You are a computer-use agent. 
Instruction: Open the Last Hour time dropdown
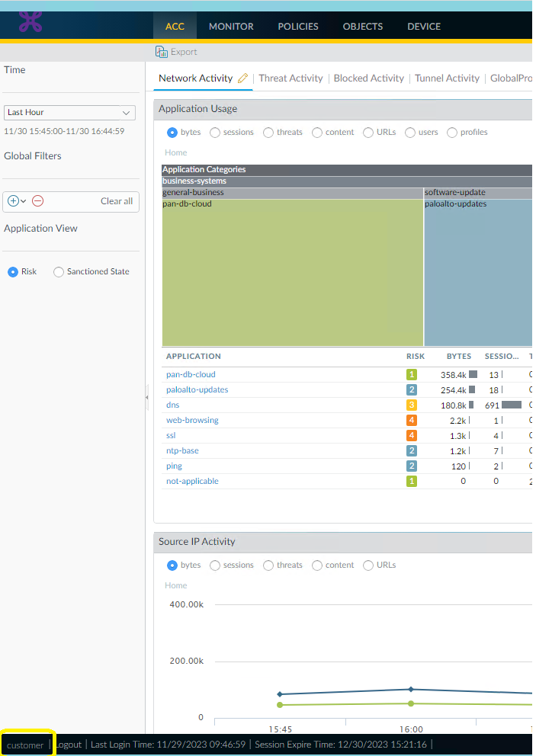69,113
